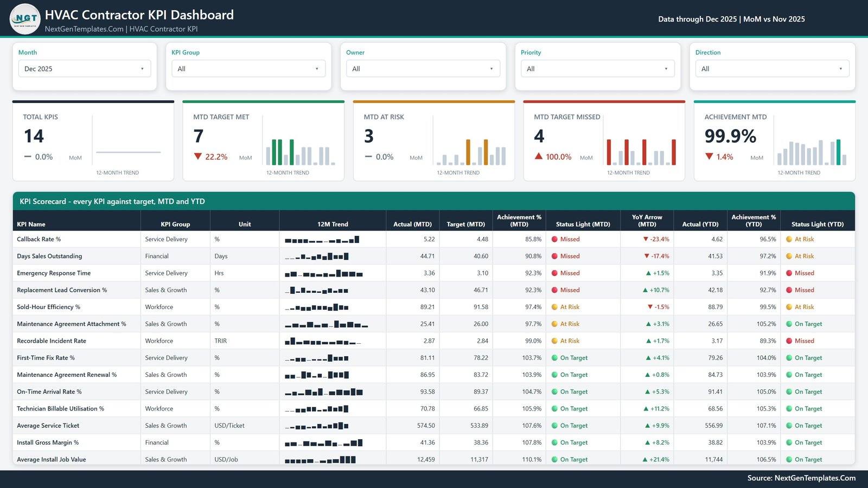Click red YTD status light for Recordable Incident Rate
This screenshot has height=488, width=868.
click(x=789, y=341)
